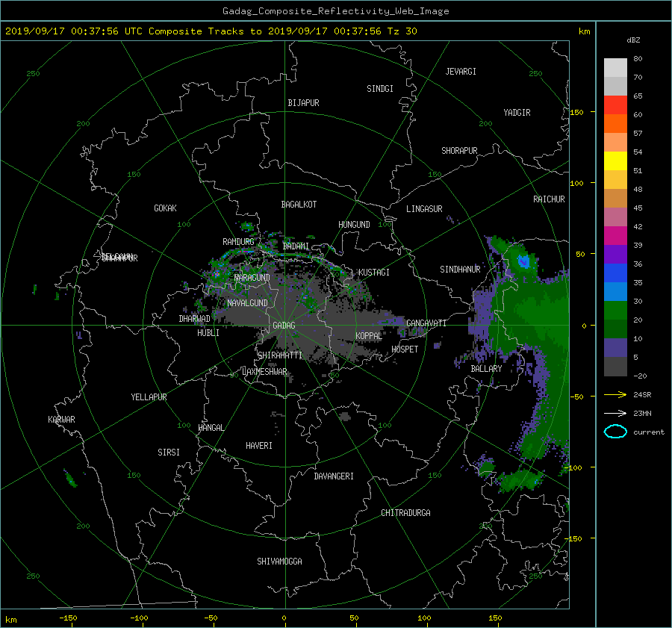The height and width of the screenshot is (628, 672).
Task: Click the SIRSI city label
Action: (169, 453)
